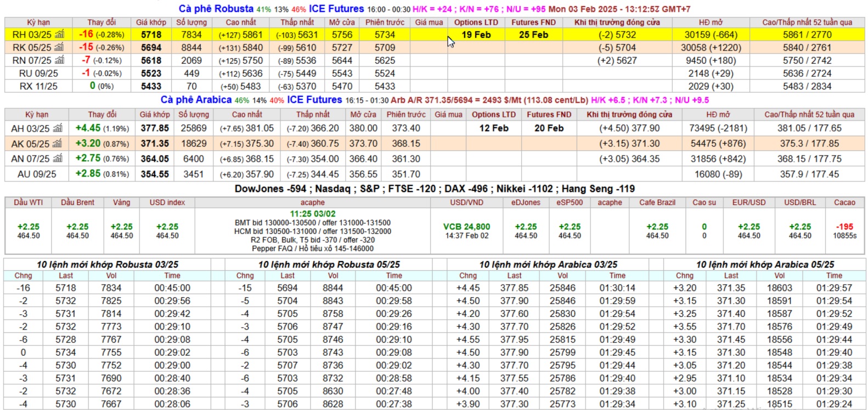Click the '381.05 / 177.65' 52-week cell
The image size is (868, 410).
tap(809, 128)
